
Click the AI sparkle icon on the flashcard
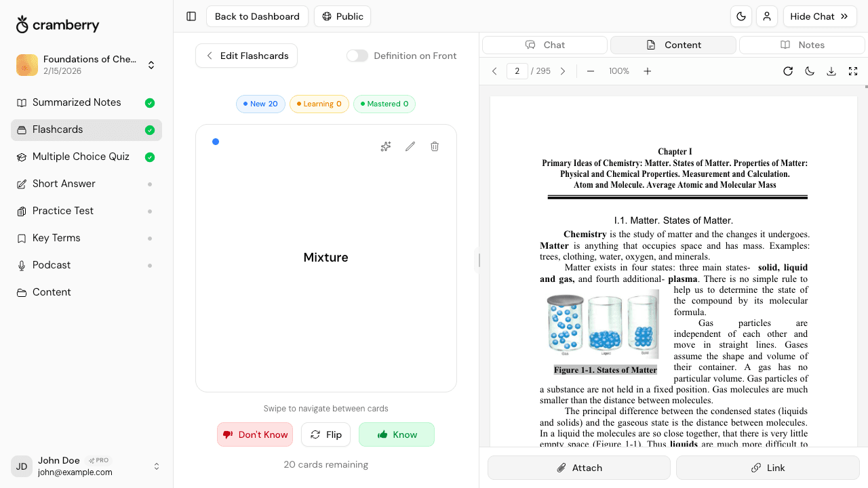(x=385, y=146)
